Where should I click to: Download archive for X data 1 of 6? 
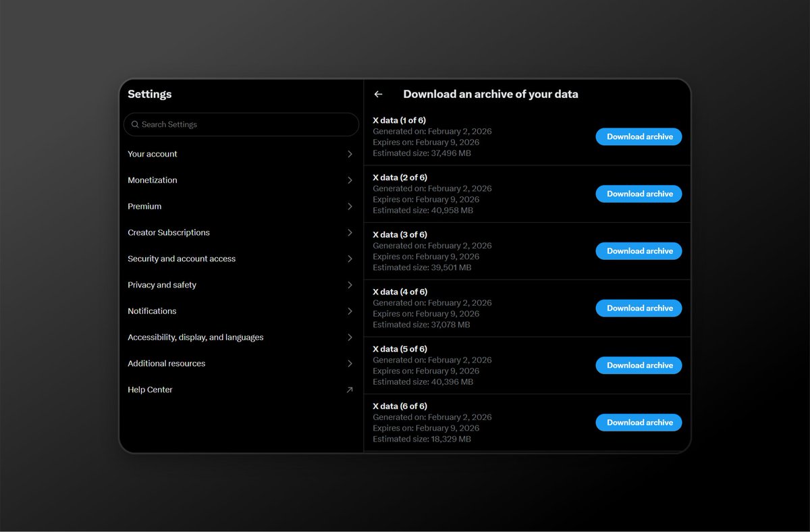(639, 136)
